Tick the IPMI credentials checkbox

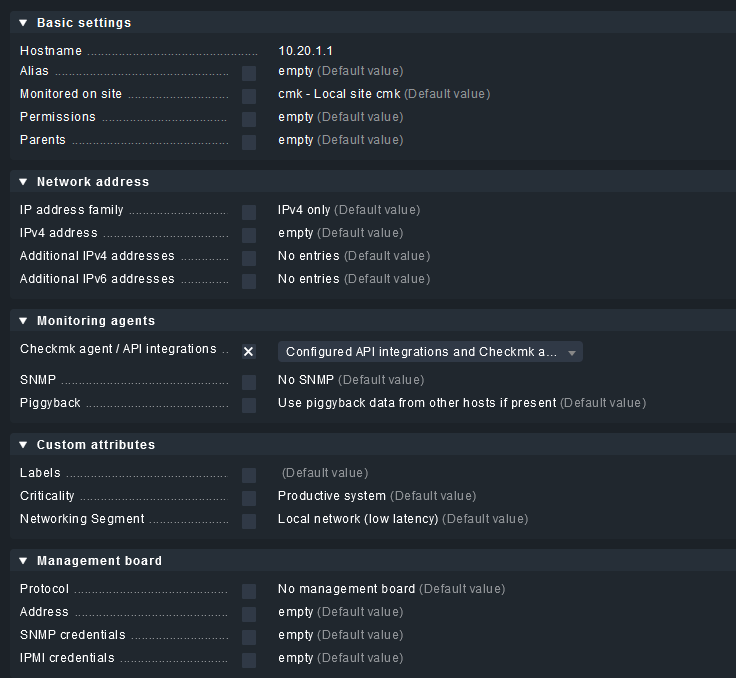(249, 660)
